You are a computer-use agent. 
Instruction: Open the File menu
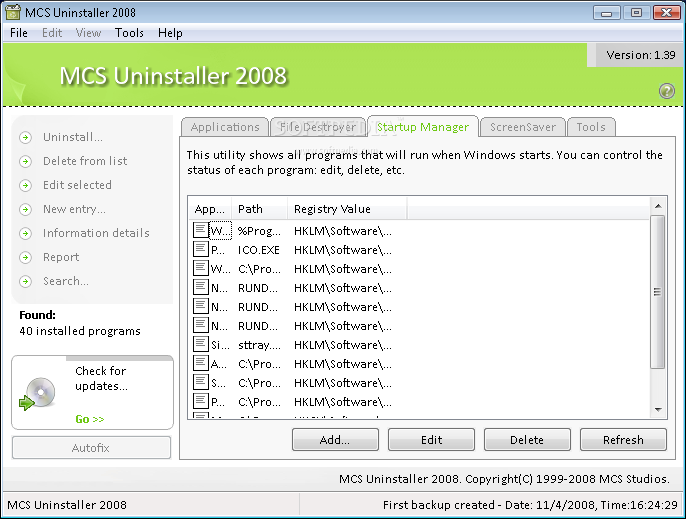point(19,33)
